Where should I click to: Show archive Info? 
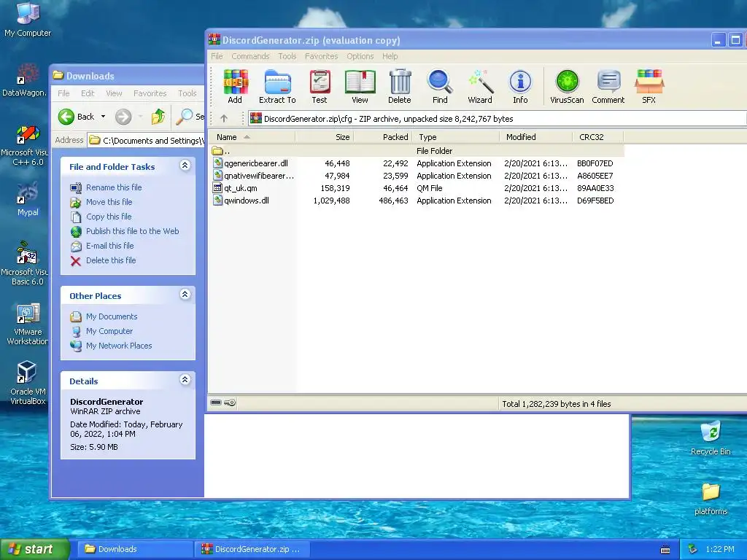click(x=520, y=87)
